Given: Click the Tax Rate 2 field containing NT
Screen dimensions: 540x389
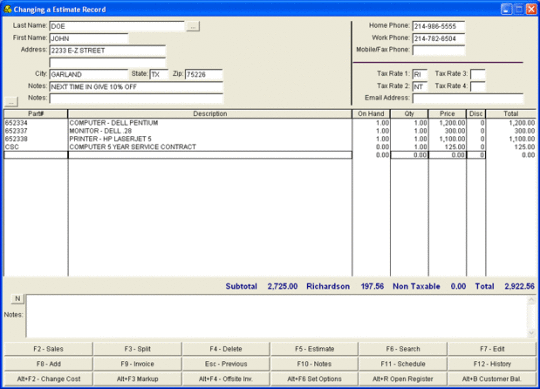Looking at the screenshot, I should pyautogui.click(x=420, y=86).
